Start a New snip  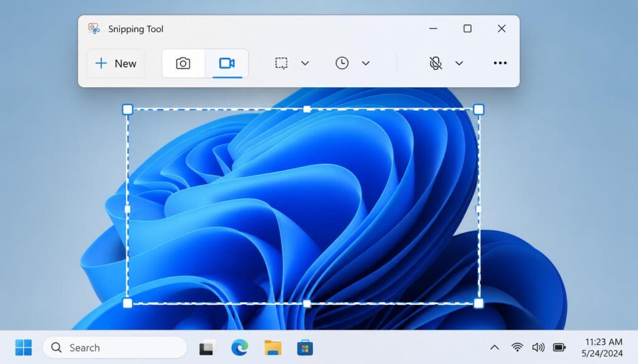116,63
